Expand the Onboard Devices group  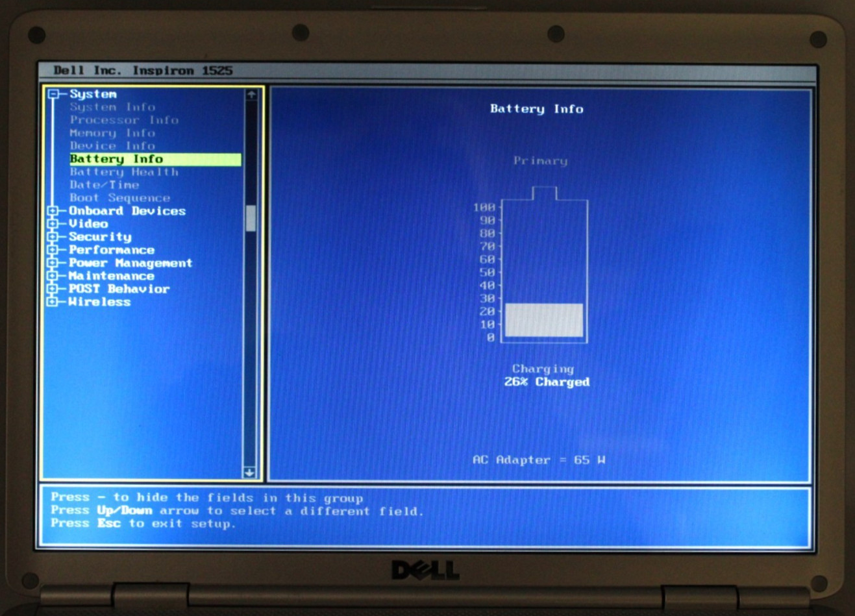[x=53, y=211]
